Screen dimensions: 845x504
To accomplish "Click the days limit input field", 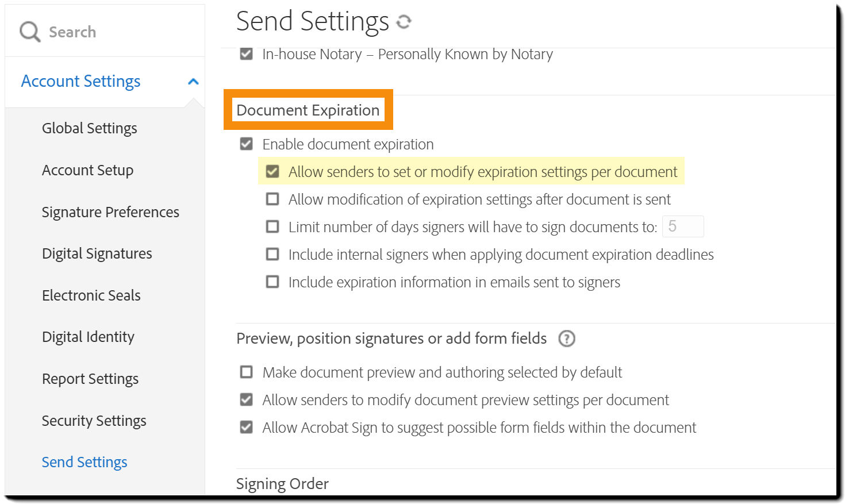I will tap(683, 226).
